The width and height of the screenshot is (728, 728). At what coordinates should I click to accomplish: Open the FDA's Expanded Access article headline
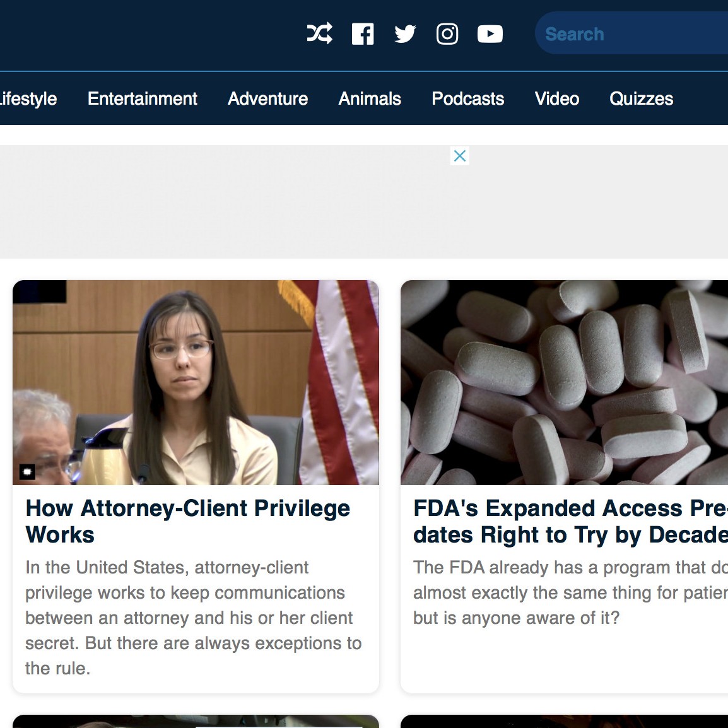pyautogui.click(x=570, y=521)
